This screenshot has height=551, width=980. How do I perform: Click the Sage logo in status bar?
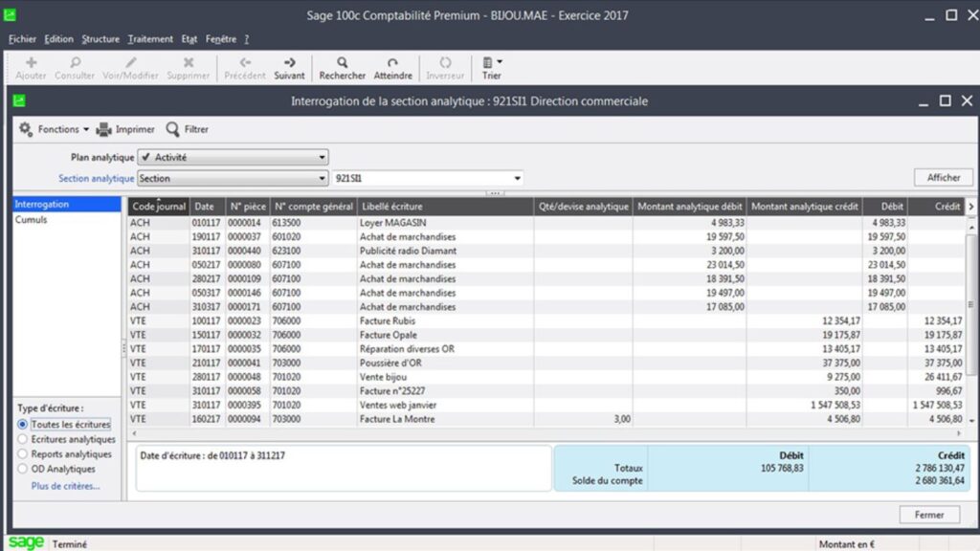click(x=26, y=542)
